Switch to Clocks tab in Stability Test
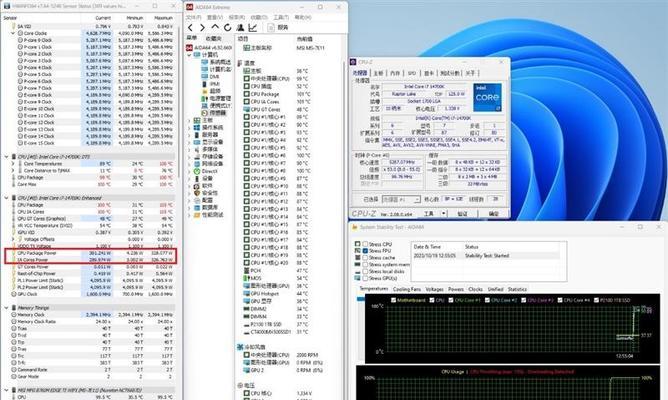 coord(475,289)
